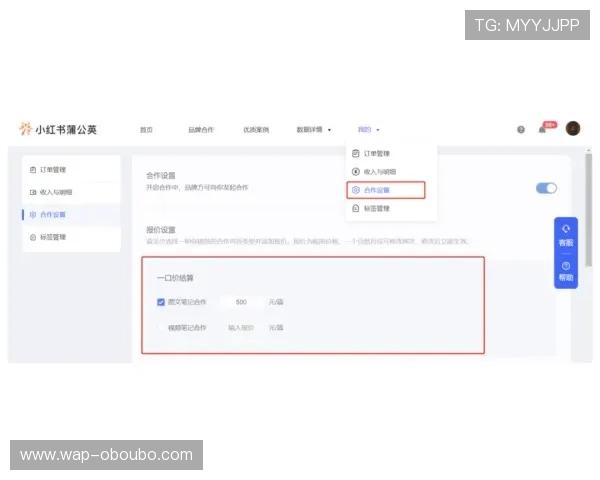This screenshot has height=480, width=600.
Task: Click the help question mark icon in header
Action: click(x=521, y=130)
